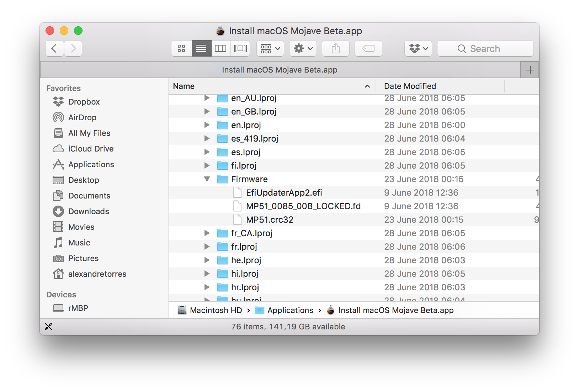Click the window title proxy icon
Image resolution: width=579 pixels, height=392 pixels.
pyautogui.click(x=221, y=31)
